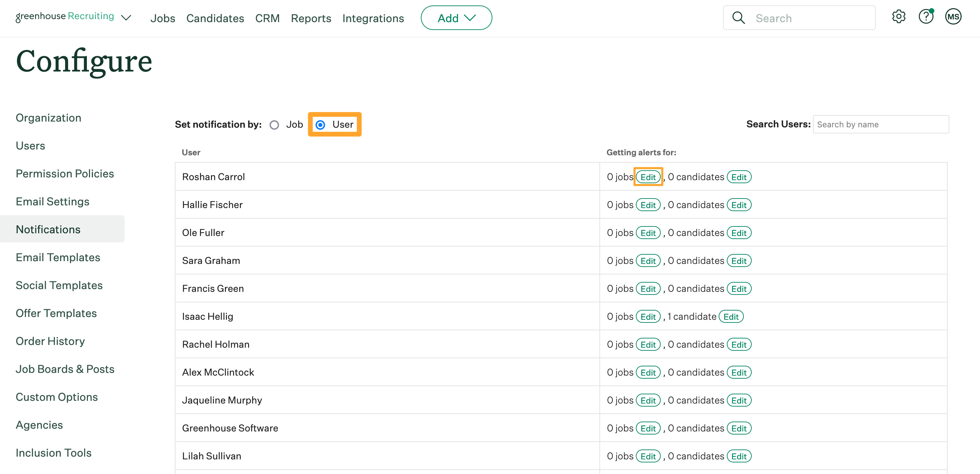Switch to the Candidates section

coord(215,18)
